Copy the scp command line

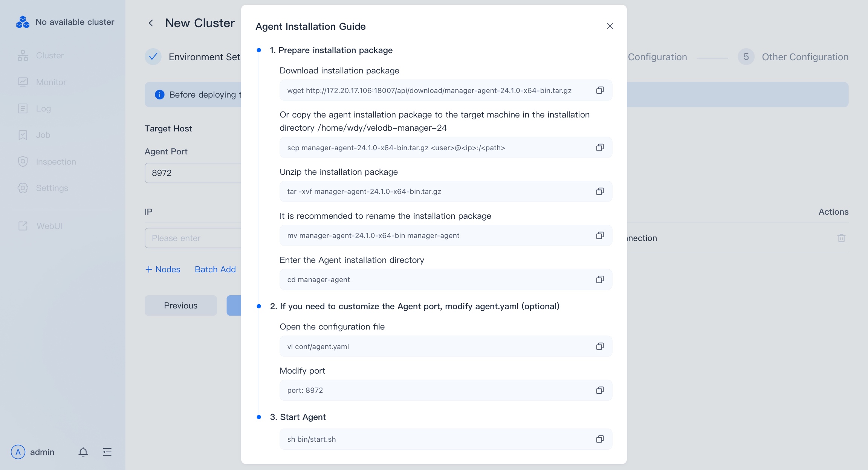600,148
